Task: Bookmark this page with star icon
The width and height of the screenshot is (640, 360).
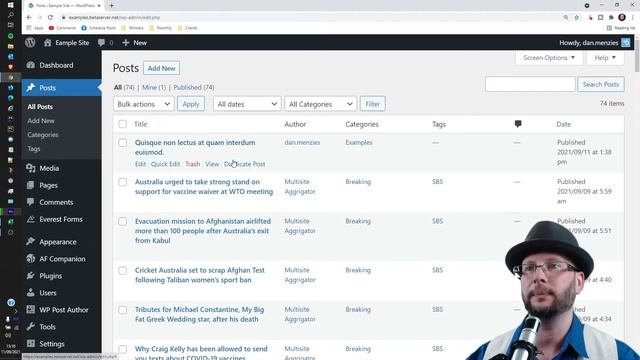Action: pyautogui.click(x=577, y=18)
